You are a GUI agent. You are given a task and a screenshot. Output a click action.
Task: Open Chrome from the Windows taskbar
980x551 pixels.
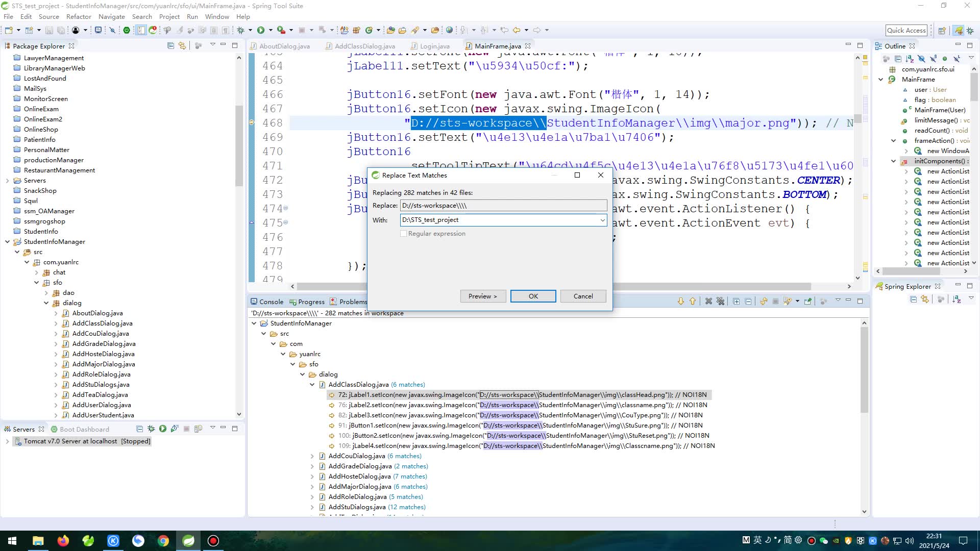click(163, 540)
